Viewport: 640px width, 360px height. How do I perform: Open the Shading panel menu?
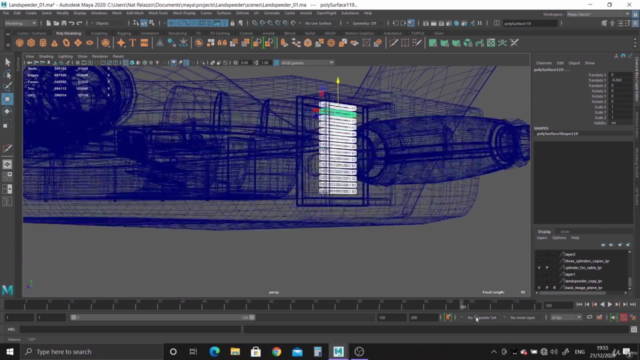tap(46, 56)
